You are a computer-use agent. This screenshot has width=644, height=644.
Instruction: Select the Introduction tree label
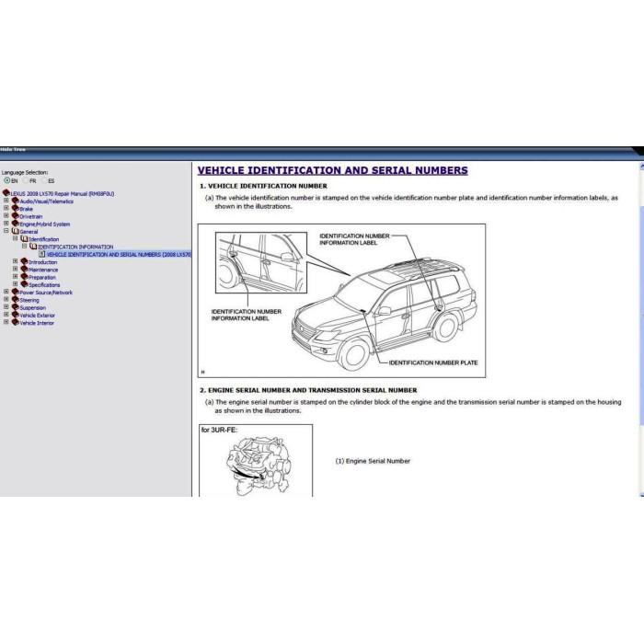[x=43, y=262]
